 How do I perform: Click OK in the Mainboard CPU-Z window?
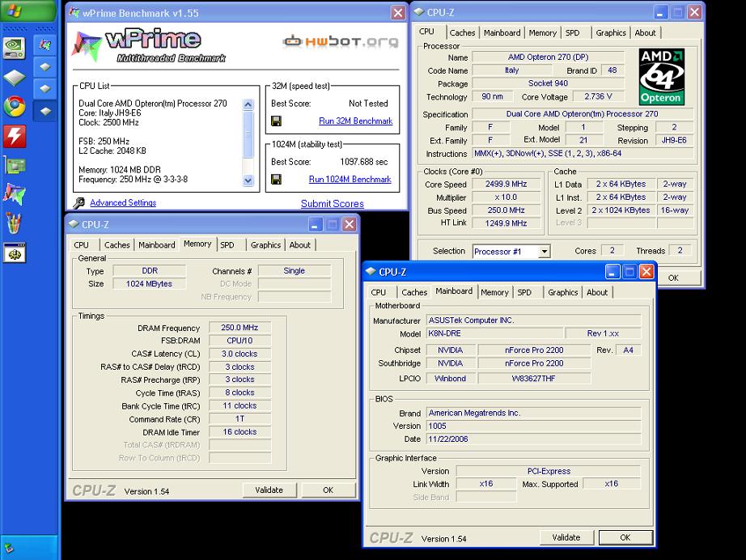625,537
